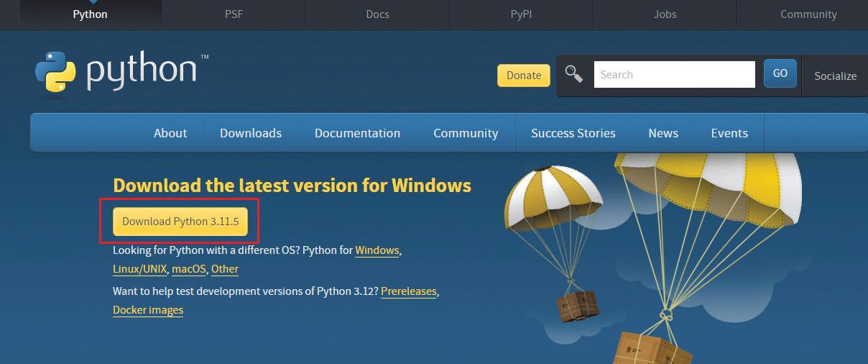The width and height of the screenshot is (868, 364).
Task: Click the GO search button
Action: click(780, 73)
